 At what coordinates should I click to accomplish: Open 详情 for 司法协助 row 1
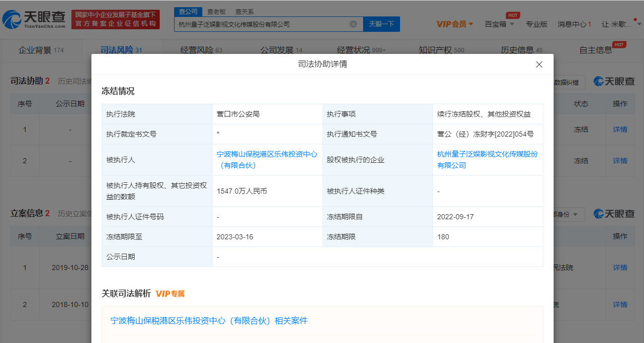(x=620, y=129)
